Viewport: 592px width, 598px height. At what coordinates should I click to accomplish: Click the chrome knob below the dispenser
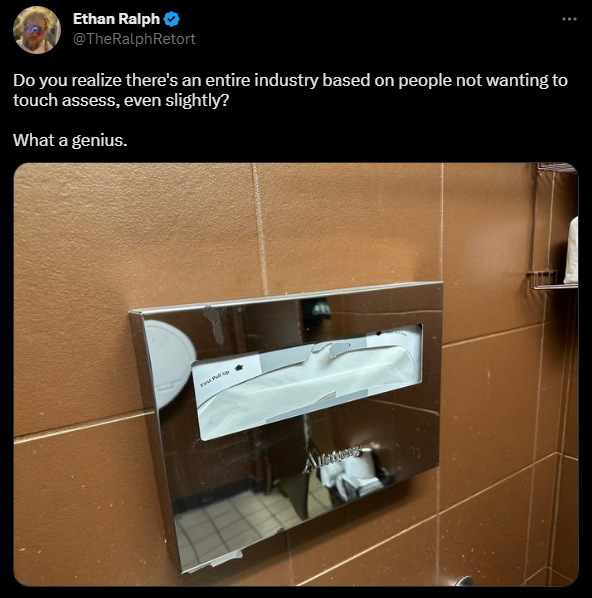(465, 581)
